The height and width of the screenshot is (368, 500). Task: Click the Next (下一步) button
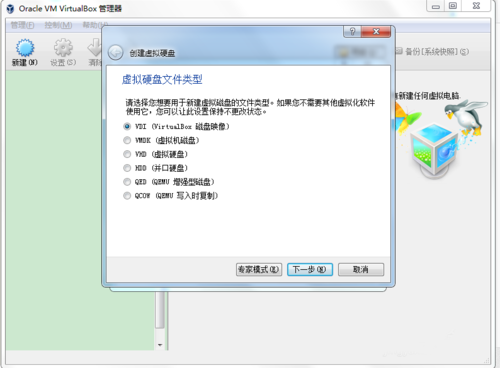coord(310,269)
